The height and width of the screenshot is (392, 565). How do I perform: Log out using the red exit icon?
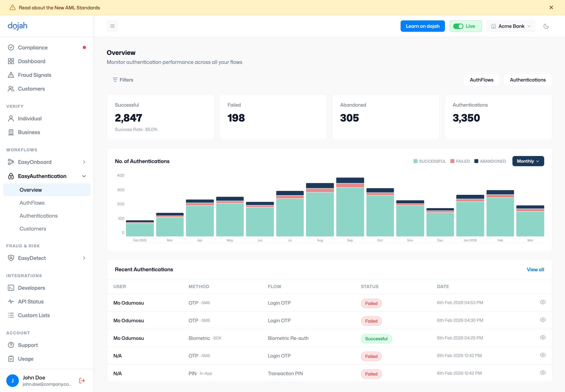82,380
